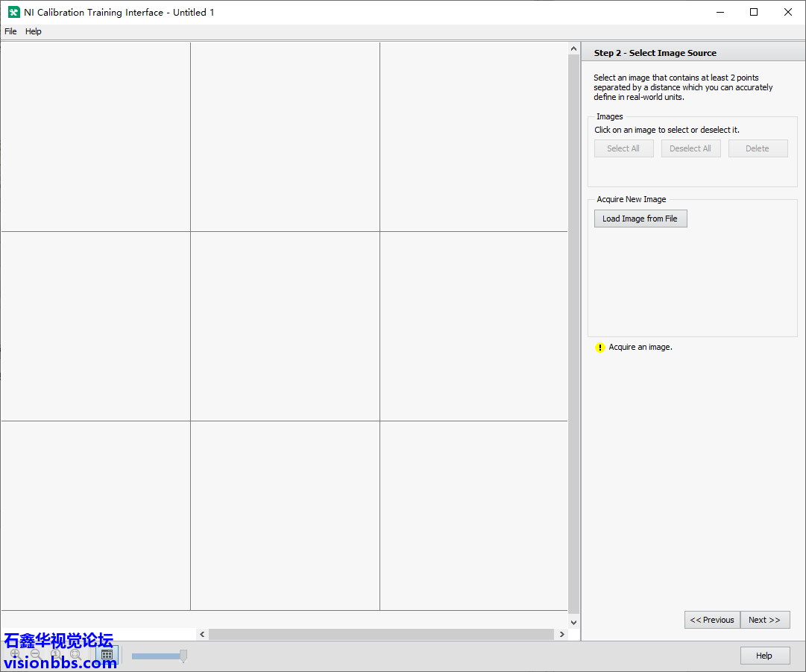Click the Help button at bottom right

click(x=764, y=656)
